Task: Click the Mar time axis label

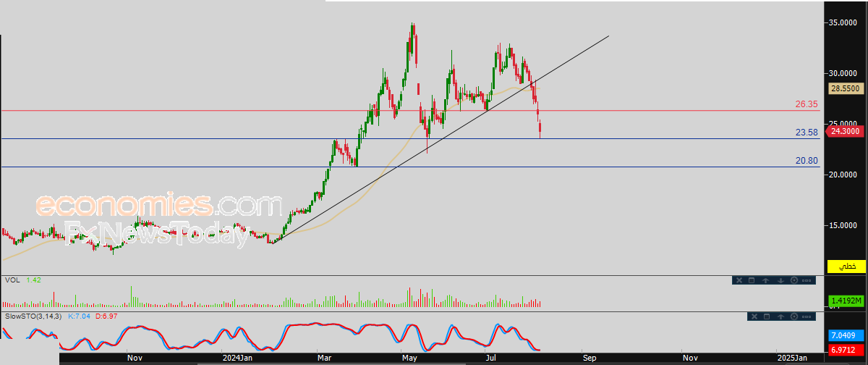Action: [x=324, y=358]
